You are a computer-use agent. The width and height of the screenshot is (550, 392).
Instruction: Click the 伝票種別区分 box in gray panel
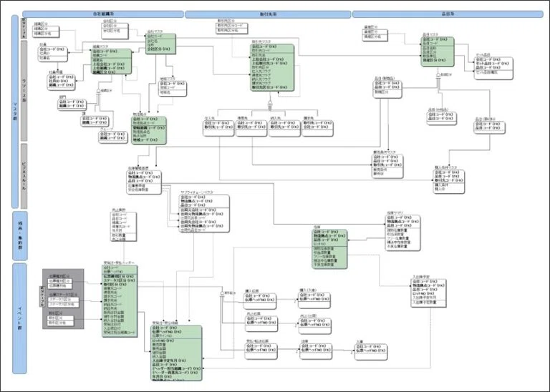(59, 283)
